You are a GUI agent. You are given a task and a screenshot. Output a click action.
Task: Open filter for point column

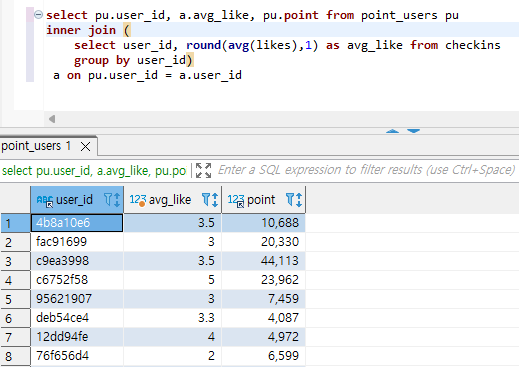tap(290, 200)
